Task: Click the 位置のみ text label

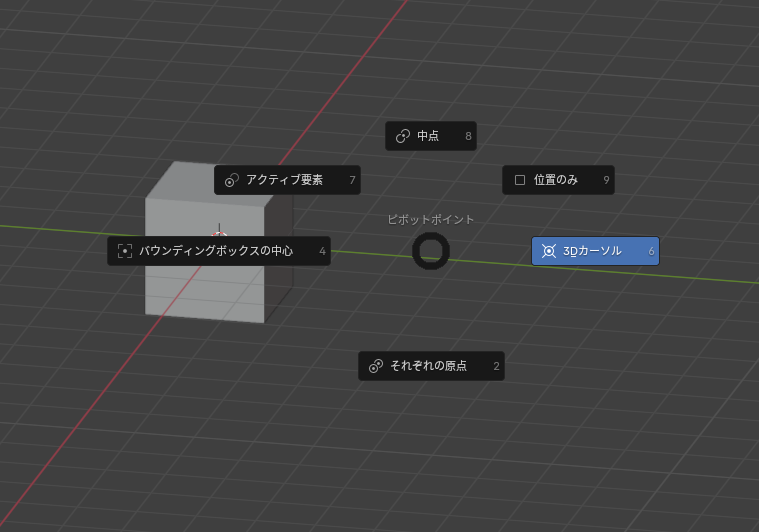Action: pos(556,180)
